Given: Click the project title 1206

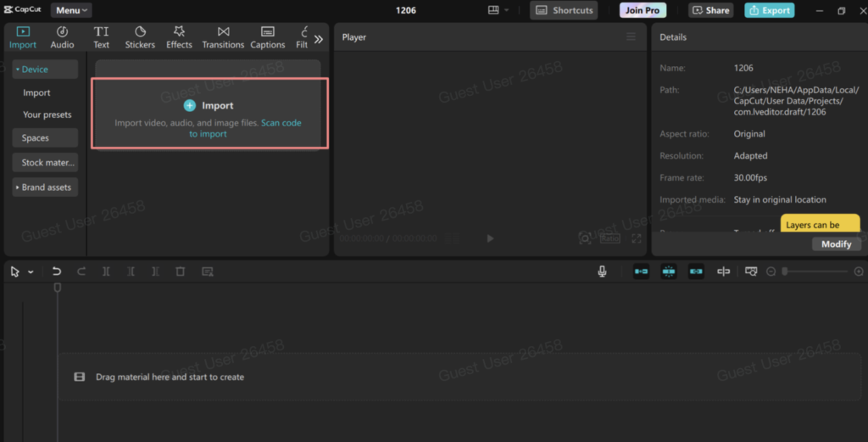Looking at the screenshot, I should coord(406,10).
